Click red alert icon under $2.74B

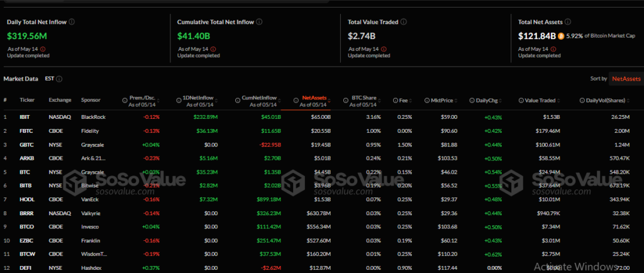point(384,49)
